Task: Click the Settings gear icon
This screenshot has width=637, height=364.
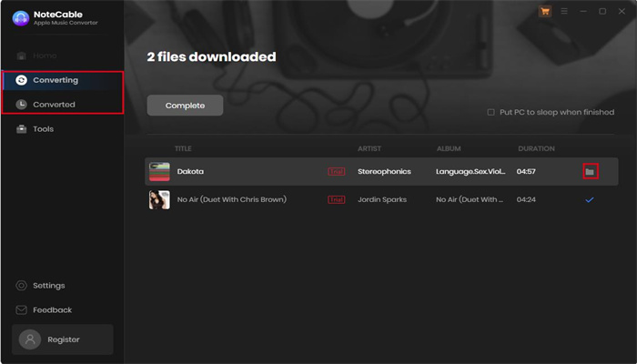Action: click(21, 286)
